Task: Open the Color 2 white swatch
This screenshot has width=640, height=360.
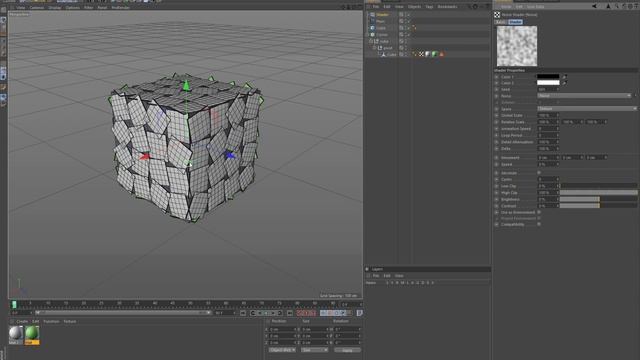Action: [548, 83]
